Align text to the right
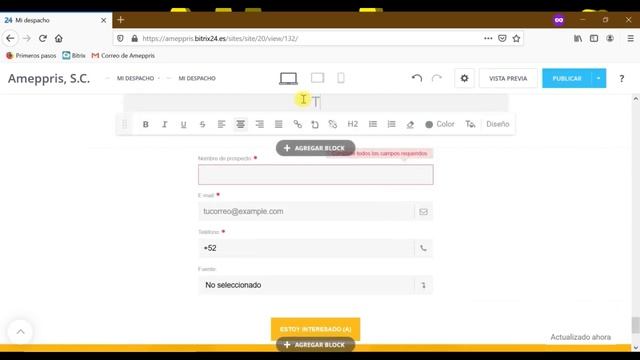640x360 pixels. click(260, 124)
